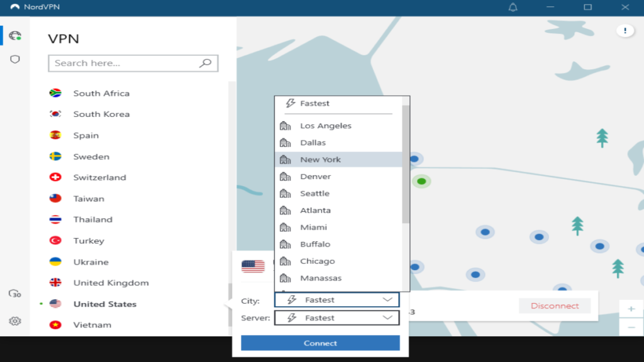Screen dimensions: 644x362
Task: Click the '30' referral icon in sidebar
Action: (14, 294)
